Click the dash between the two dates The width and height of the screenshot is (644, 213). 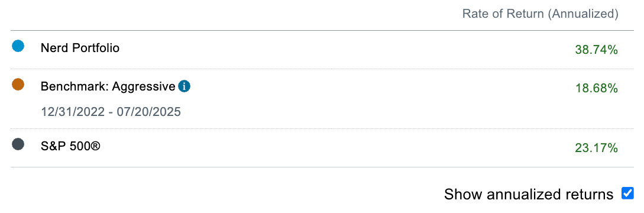point(111,112)
